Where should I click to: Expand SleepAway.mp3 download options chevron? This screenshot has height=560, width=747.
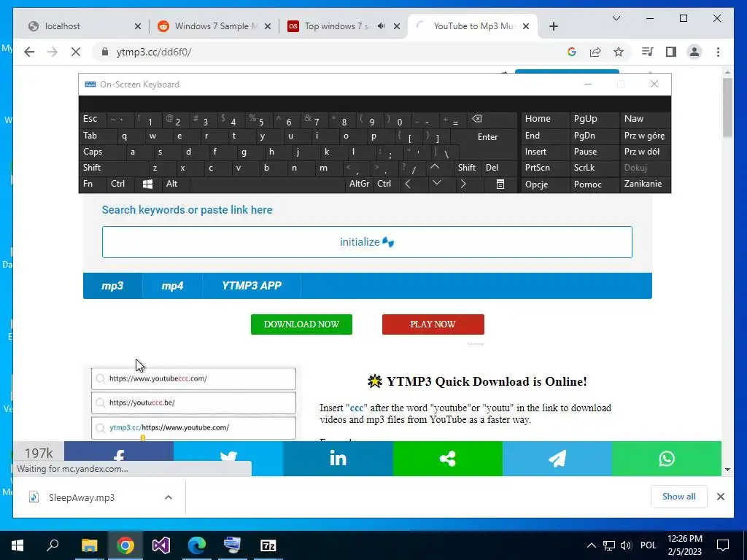169,497
